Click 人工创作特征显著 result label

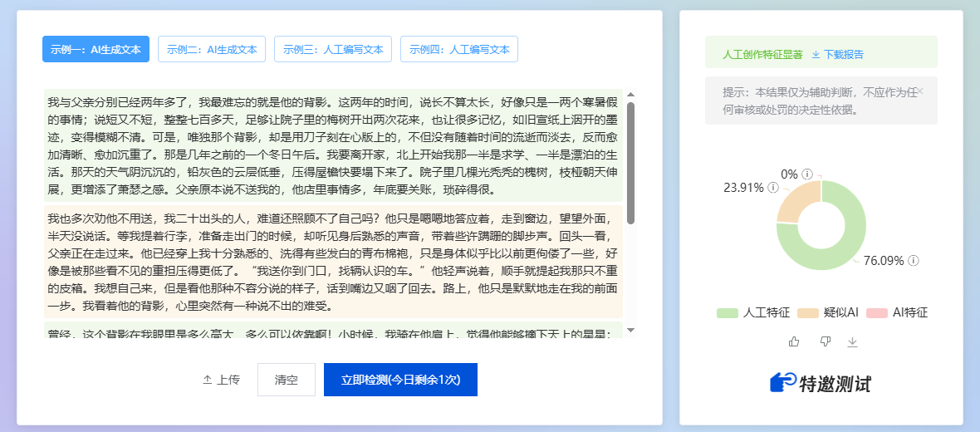[x=762, y=54]
